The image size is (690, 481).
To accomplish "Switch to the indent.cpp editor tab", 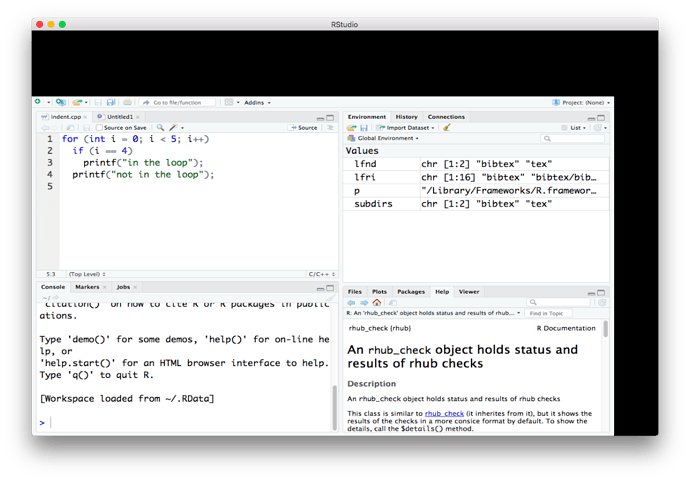I will (65, 117).
